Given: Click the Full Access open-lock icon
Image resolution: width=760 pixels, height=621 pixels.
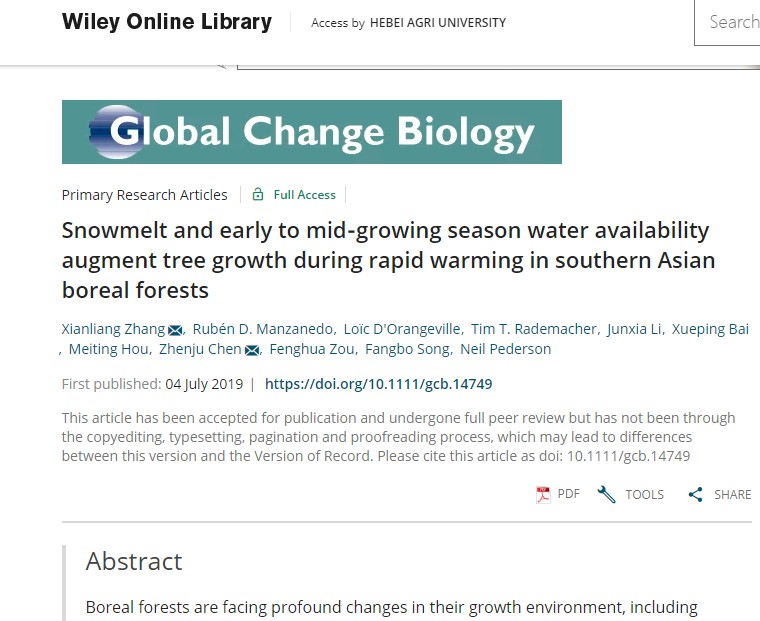Looking at the screenshot, I should [x=258, y=194].
